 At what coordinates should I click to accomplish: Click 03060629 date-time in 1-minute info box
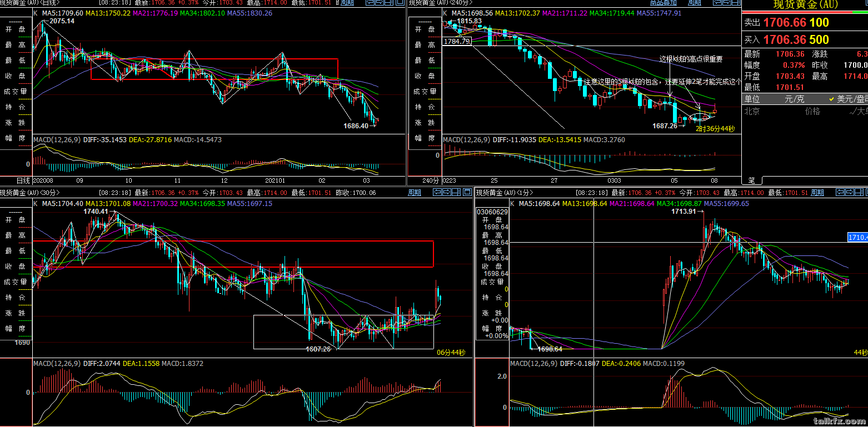coord(492,212)
